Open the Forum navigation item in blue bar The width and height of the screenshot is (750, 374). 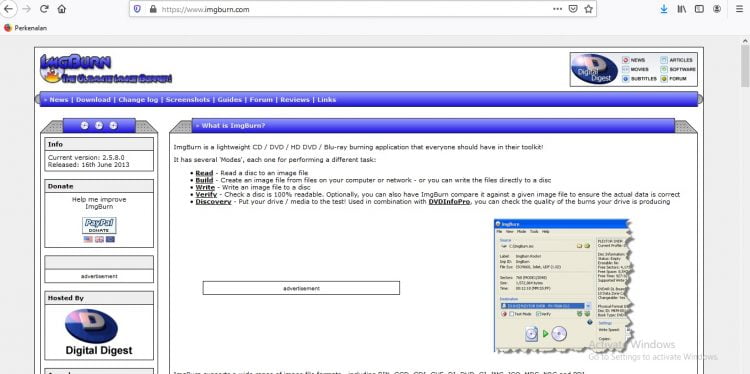tap(261, 99)
